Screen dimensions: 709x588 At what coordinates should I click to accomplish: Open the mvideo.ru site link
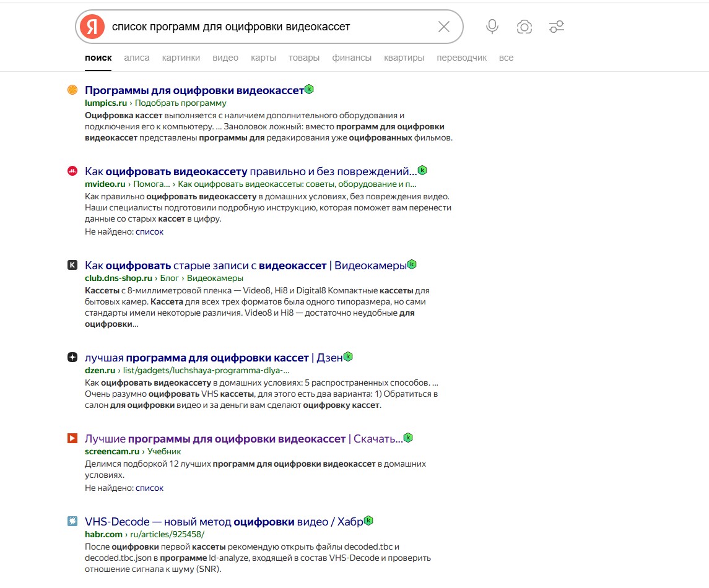[x=105, y=184]
